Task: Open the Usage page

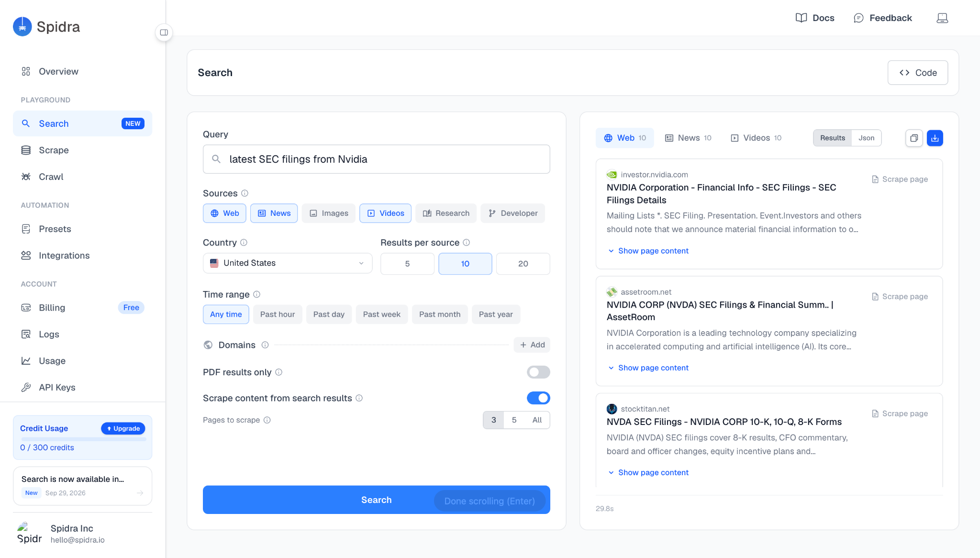Action: [82, 361]
